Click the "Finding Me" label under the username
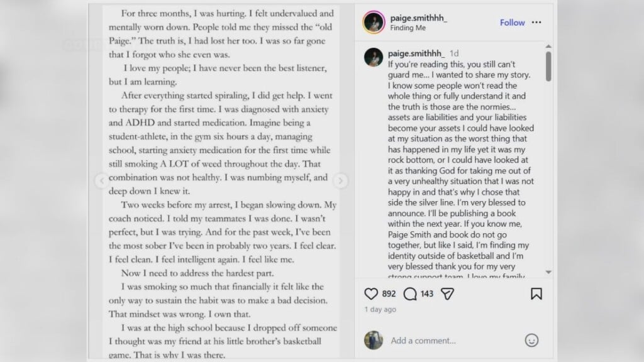This screenshot has height=362, width=644. coord(408,28)
